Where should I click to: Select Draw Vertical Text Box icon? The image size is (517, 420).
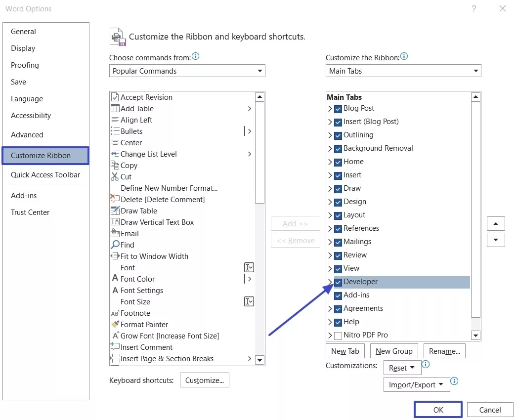coord(115,222)
